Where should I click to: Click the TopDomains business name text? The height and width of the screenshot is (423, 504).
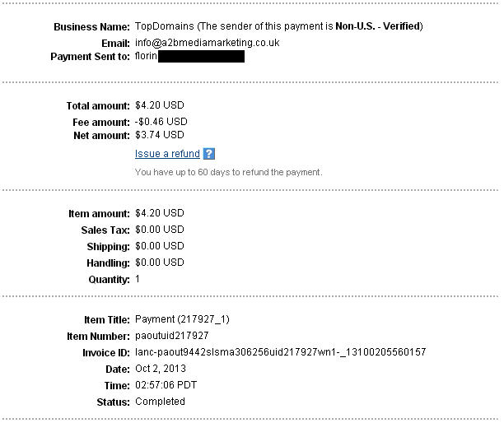(x=161, y=26)
